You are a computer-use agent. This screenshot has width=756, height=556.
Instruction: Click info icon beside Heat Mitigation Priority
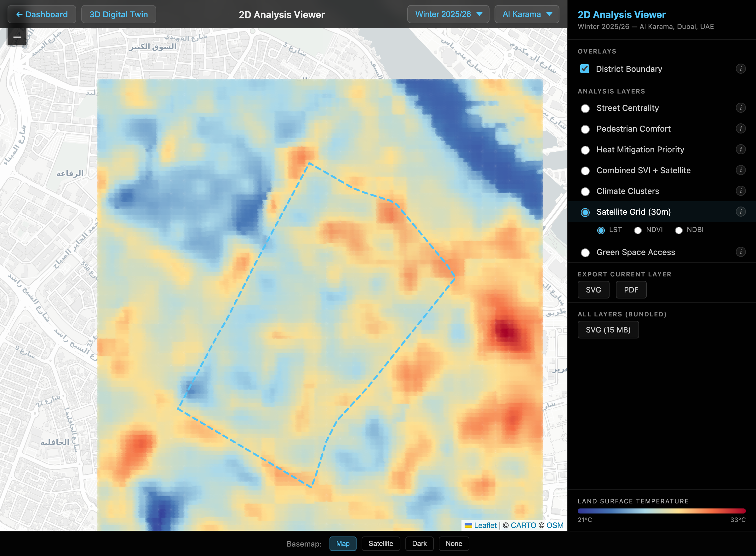point(741,150)
